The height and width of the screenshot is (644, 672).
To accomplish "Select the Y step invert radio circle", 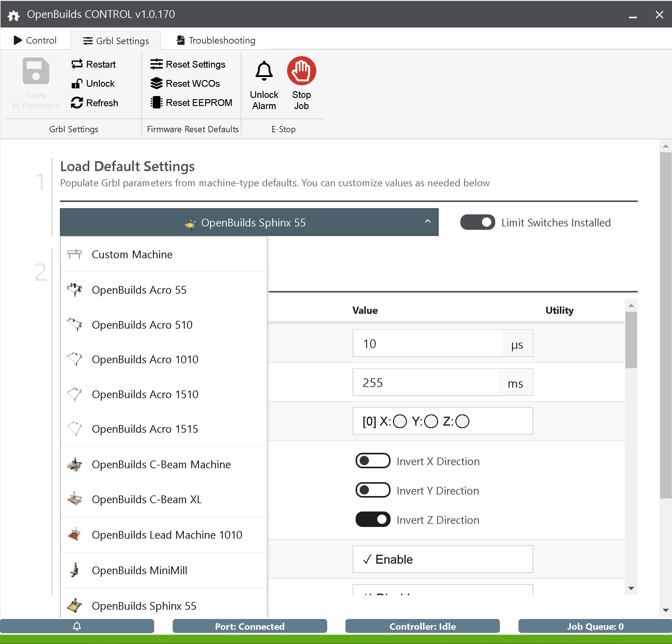I will pyautogui.click(x=431, y=421).
